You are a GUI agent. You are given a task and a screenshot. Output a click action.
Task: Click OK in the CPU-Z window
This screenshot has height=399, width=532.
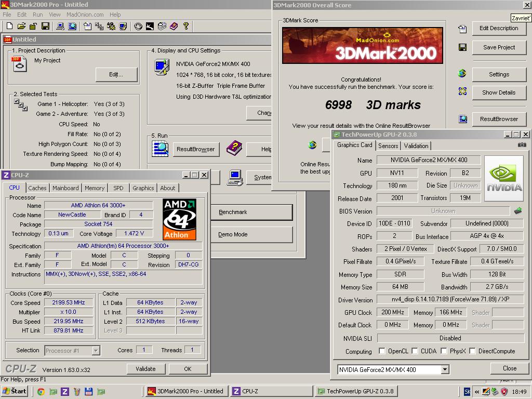point(188,369)
